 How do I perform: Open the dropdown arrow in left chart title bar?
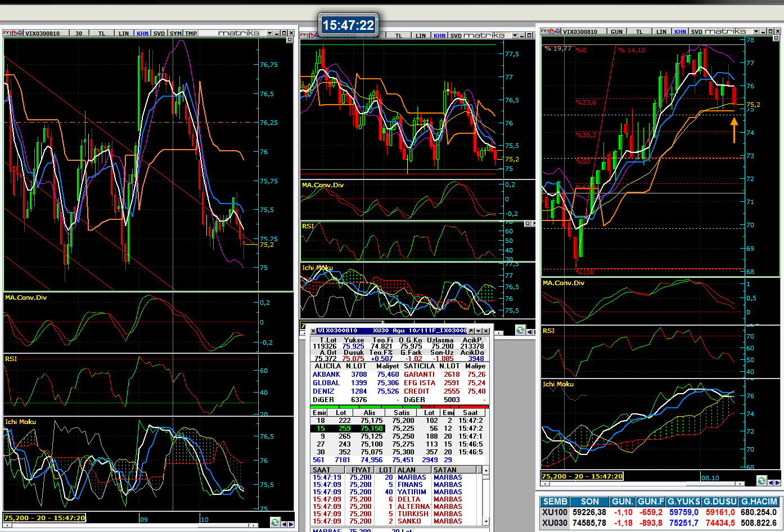coord(269,33)
